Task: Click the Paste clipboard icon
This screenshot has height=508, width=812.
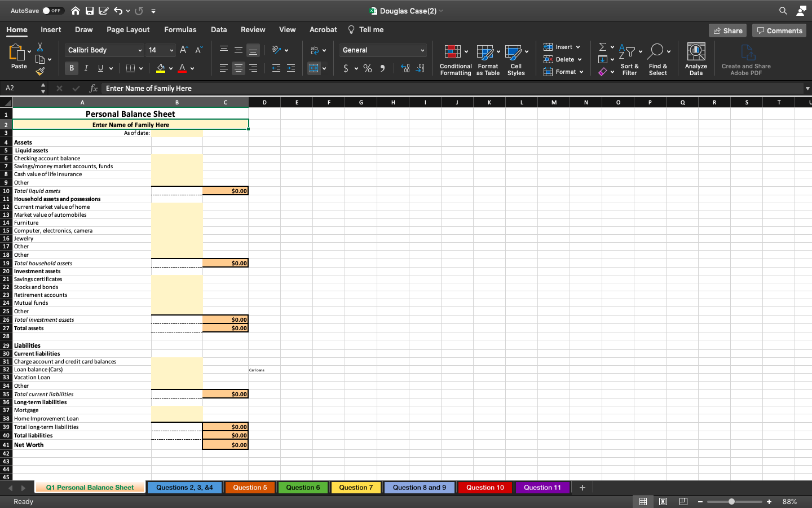Action: tap(17, 52)
